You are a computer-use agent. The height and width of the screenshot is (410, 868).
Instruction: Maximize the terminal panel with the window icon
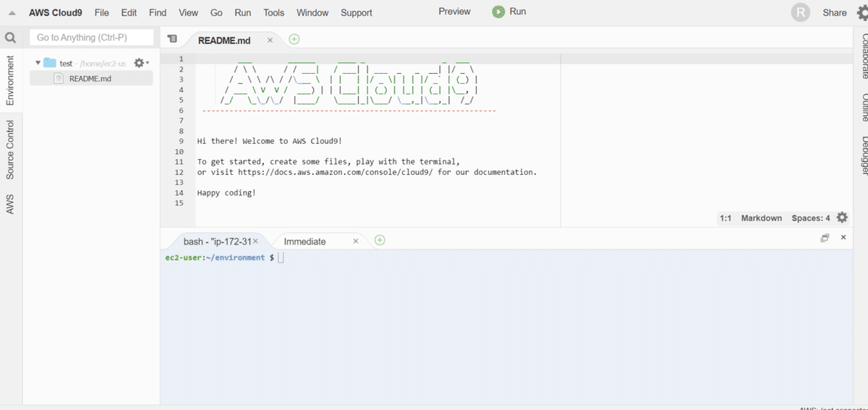pos(825,238)
